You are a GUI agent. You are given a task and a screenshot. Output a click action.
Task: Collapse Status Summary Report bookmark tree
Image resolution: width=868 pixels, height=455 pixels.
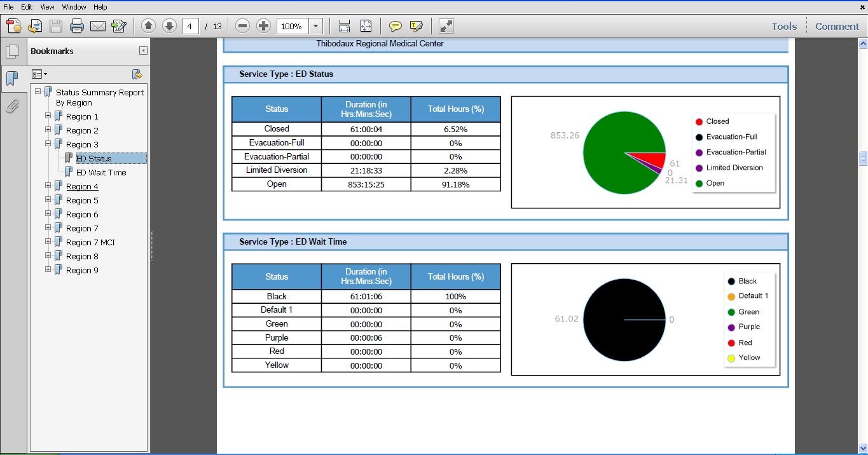38,92
